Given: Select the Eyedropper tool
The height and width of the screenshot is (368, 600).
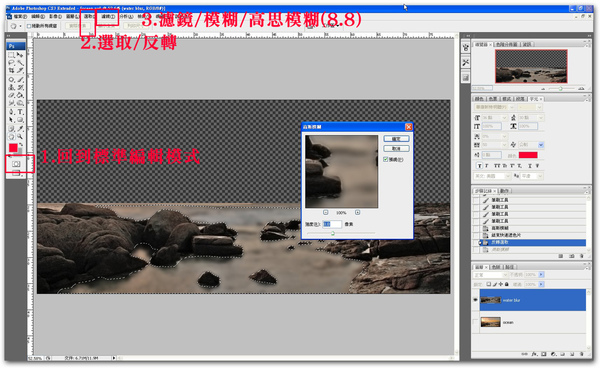Looking at the screenshot, I should 20,129.
